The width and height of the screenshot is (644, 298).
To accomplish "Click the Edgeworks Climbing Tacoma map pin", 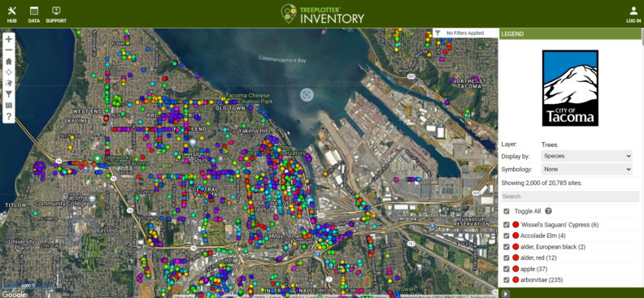I will coord(98,158).
